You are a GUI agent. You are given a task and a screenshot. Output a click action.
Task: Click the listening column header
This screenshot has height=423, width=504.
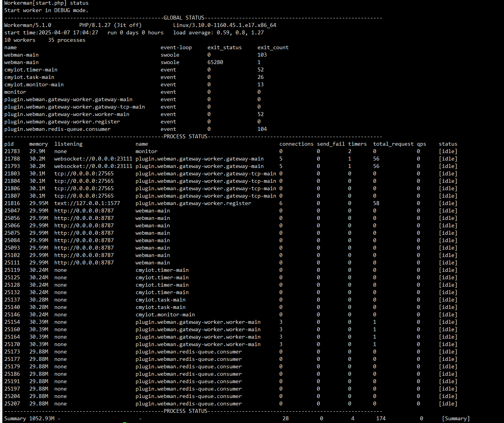68,144
